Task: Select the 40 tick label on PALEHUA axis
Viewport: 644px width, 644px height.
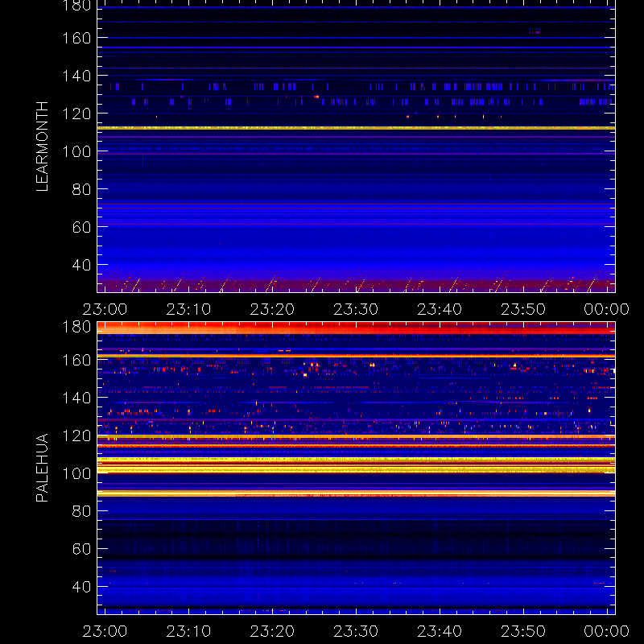Action: pyautogui.click(x=81, y=587)
